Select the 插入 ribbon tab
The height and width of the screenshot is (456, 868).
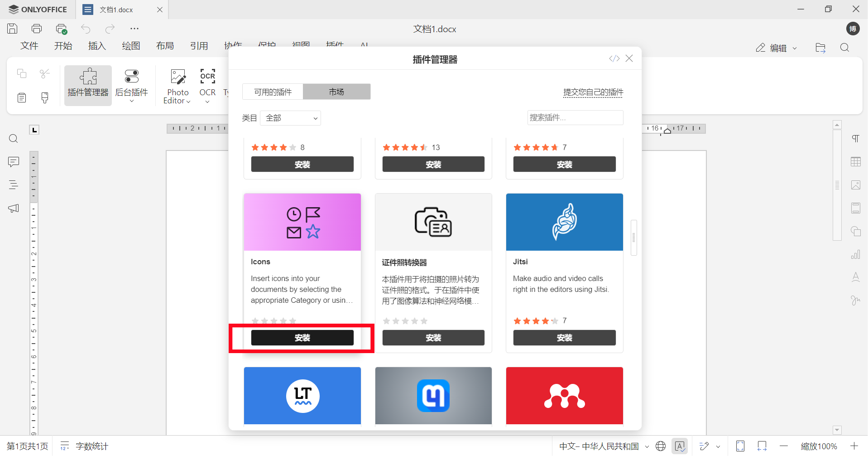[96, 45]
